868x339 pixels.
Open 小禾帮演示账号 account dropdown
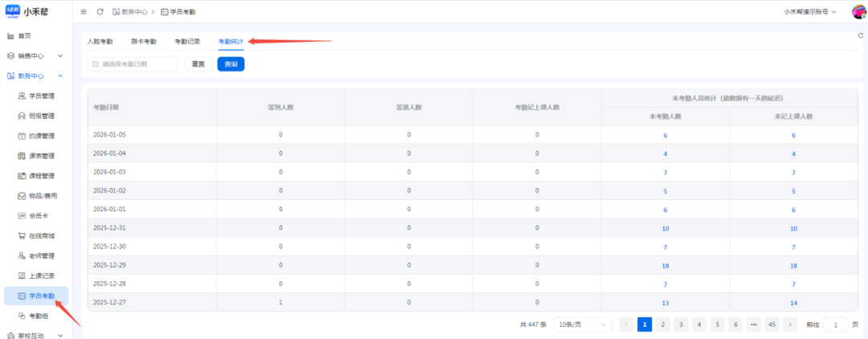[809, 12]
